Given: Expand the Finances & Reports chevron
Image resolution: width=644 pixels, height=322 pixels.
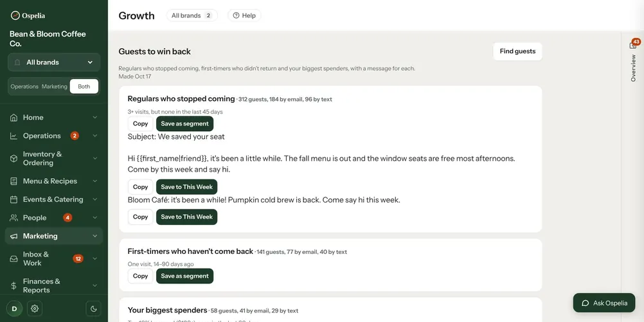Looking at the screenshot, I should (x=95, y=285).
